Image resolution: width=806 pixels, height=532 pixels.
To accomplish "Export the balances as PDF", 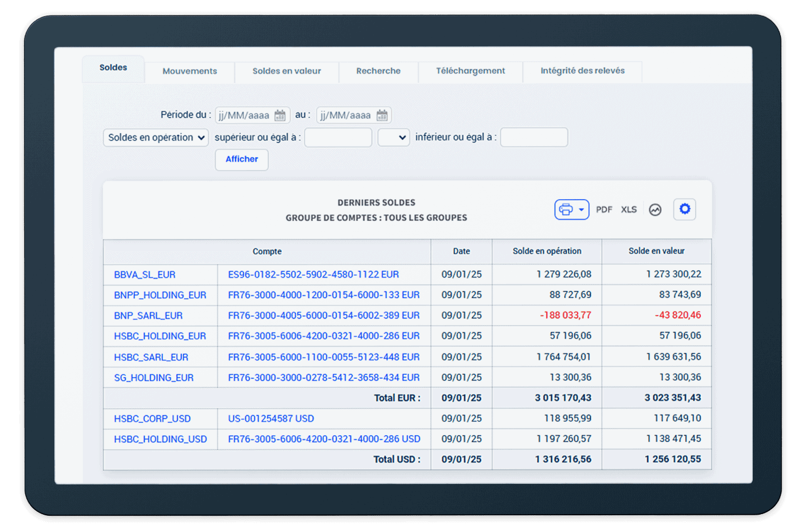I will coord(604,210).
